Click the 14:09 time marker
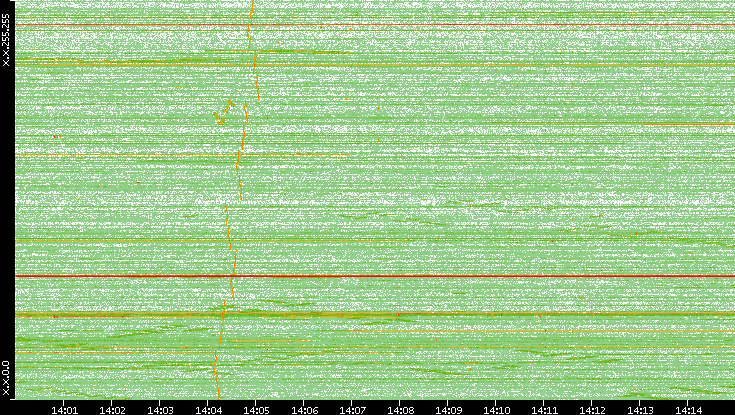This screenshot has height=415, width=735. (x=448, y=410)
